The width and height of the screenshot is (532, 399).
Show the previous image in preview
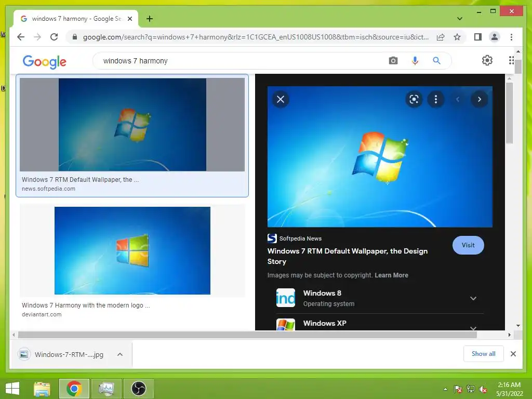[458, 99]
